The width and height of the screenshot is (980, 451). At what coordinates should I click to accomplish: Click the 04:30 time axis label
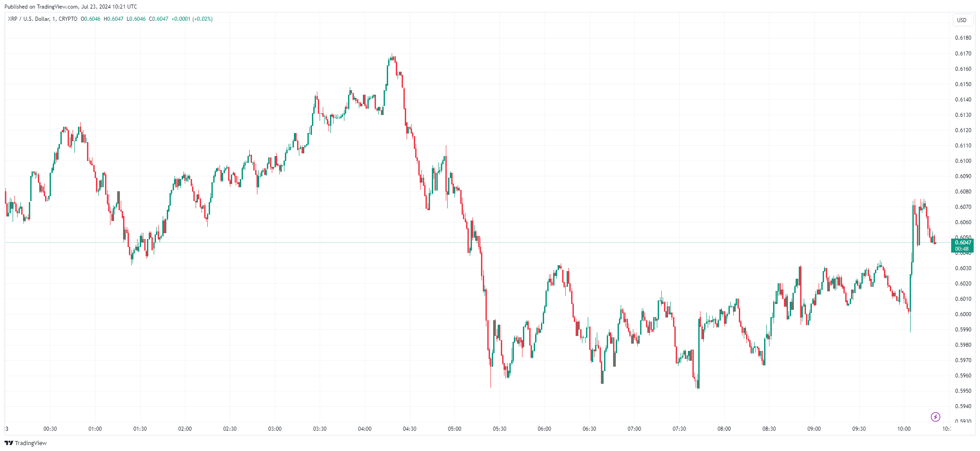click(x=409, y=429)
